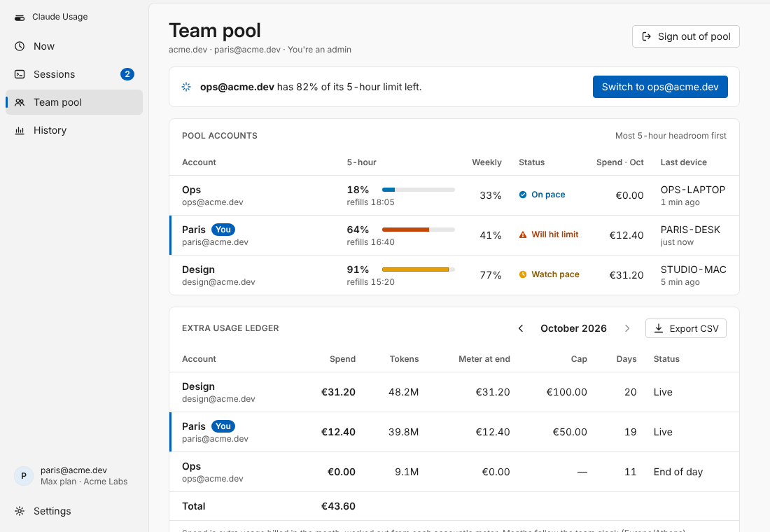Viewport: 770px width, 532px height.
Task: Click the Will hit limit warning triangle
Action: click(523, 234)
